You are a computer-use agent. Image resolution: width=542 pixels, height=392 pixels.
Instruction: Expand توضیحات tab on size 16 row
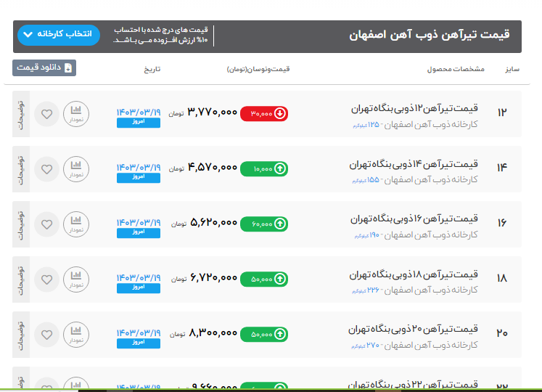[21, 224]
